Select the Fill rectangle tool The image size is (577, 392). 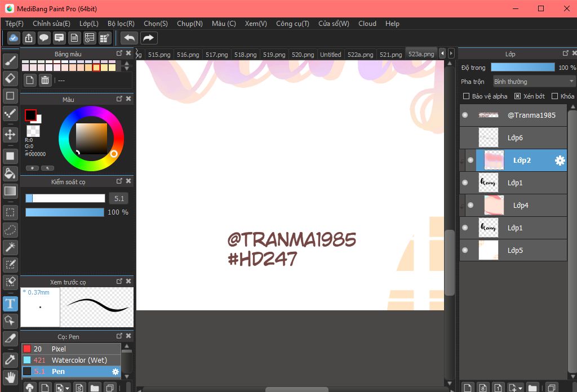point(10,156)
